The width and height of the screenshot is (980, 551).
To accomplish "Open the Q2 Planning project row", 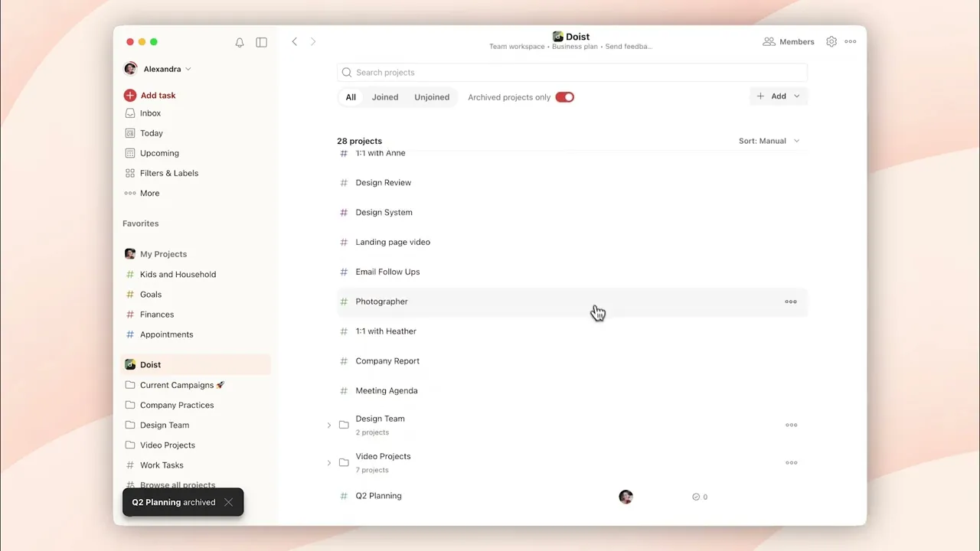I will tap(572, 496).
